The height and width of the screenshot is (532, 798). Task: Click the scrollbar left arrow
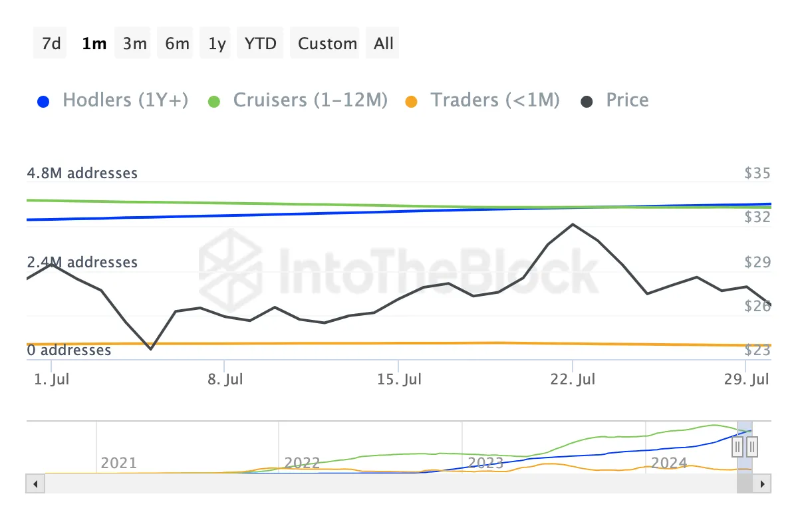[x=35, y=483]
